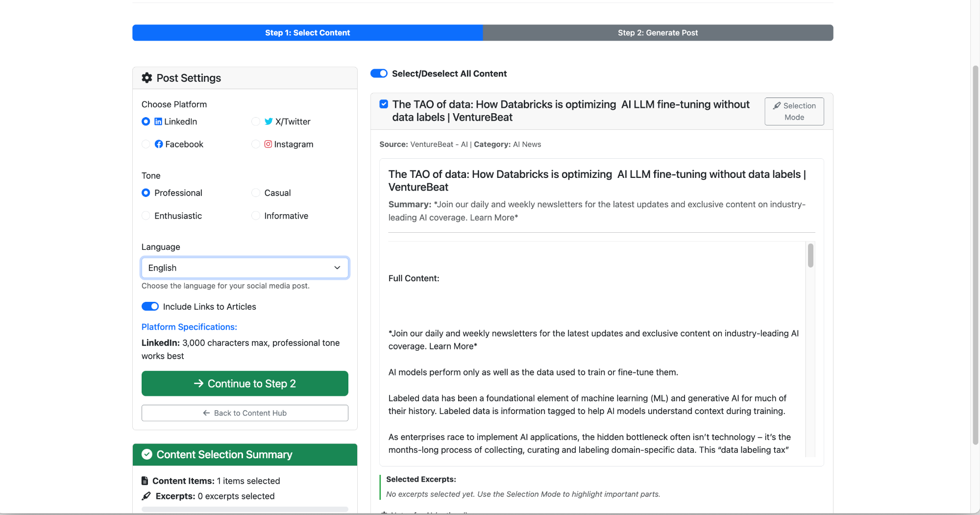Click the Platform Specifications heading
This screenshot has width=980, height=515.
[189, 327]
